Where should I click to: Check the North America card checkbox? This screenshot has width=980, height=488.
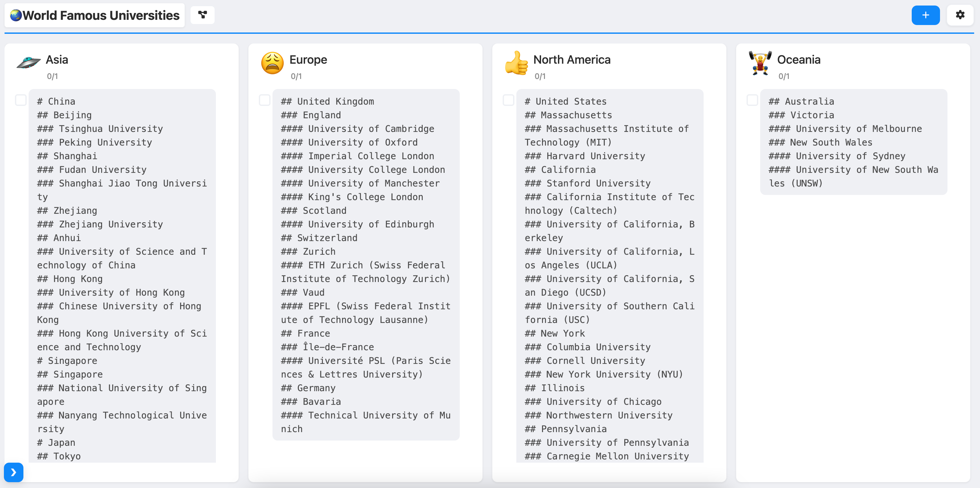point(508,100)
